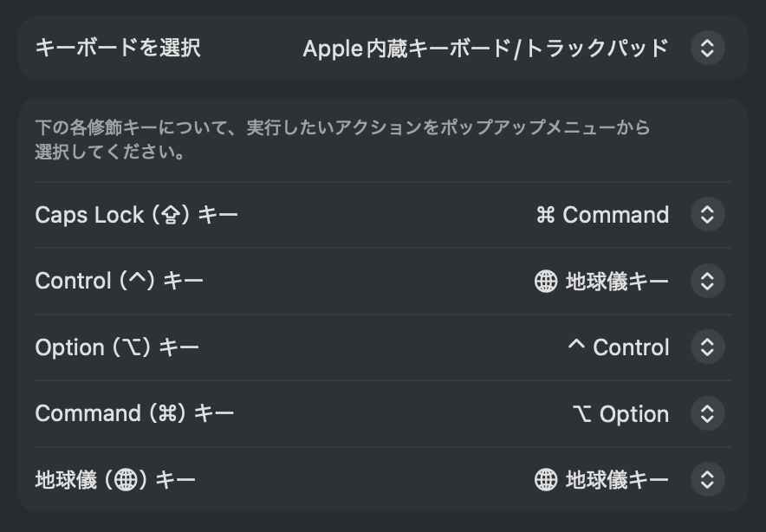The height and width of the screenshot is (532, 766).
Task: Click the ⌥ Option value for Command key
Action: click(620, 414)
